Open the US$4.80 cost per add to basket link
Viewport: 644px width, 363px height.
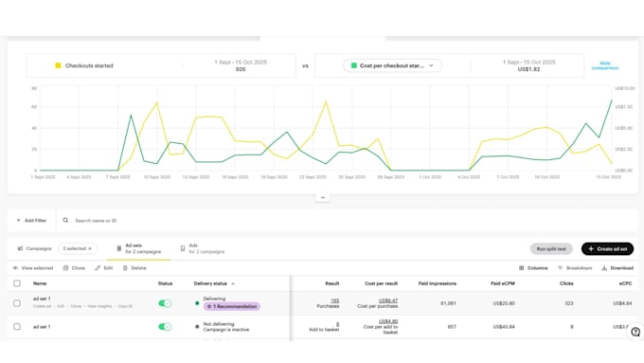tap(388, 321)
